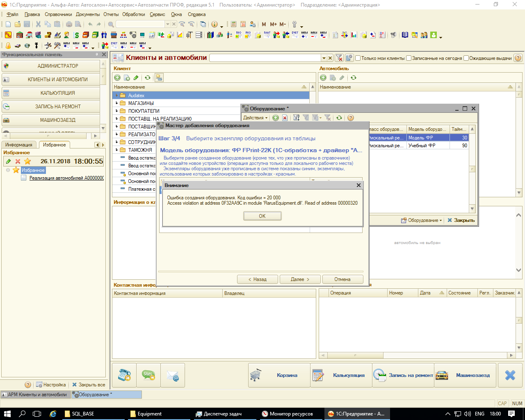
Task: Open the client search field dropdown arrow
Action: point(324,58)
